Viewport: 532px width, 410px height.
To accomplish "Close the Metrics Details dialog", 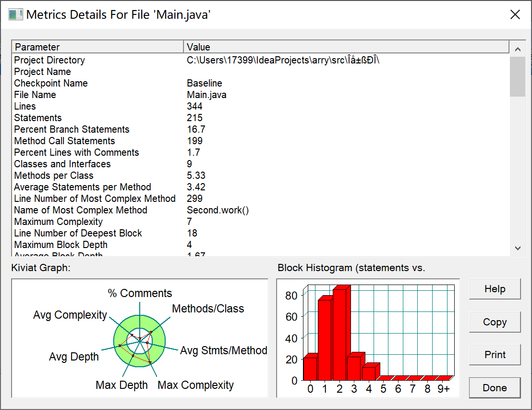I will pyautogui.click(x=515, y=14).
